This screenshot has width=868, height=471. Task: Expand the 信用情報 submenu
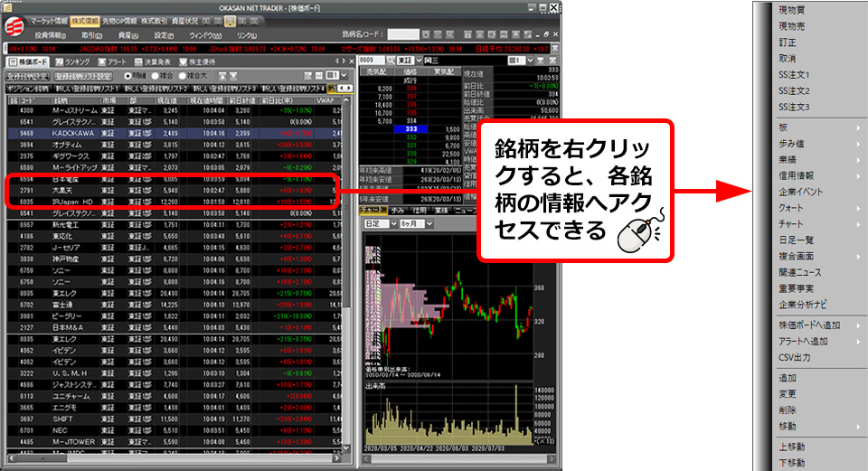pyautogui.click(x=858, y=176)
